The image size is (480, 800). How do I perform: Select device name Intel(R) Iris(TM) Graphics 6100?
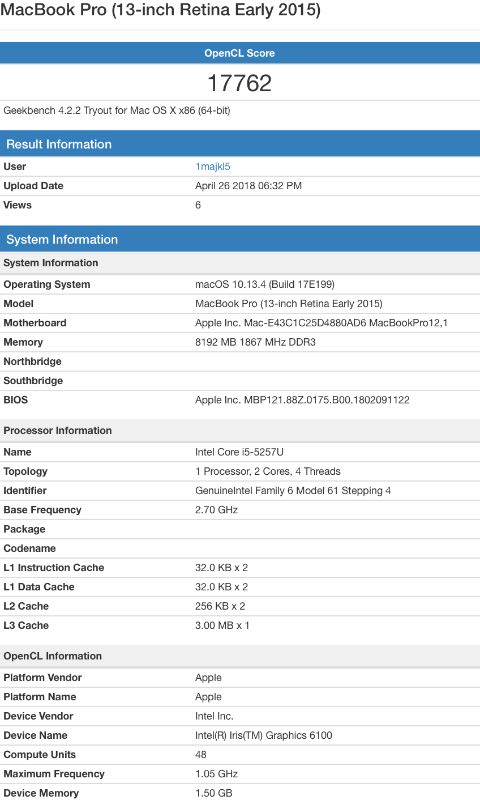(264, 735)
